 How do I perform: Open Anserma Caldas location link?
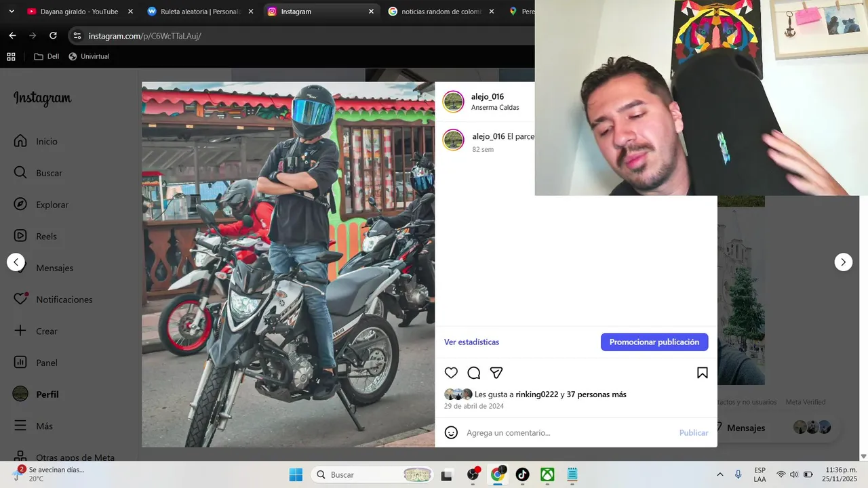tap(495, 108)
